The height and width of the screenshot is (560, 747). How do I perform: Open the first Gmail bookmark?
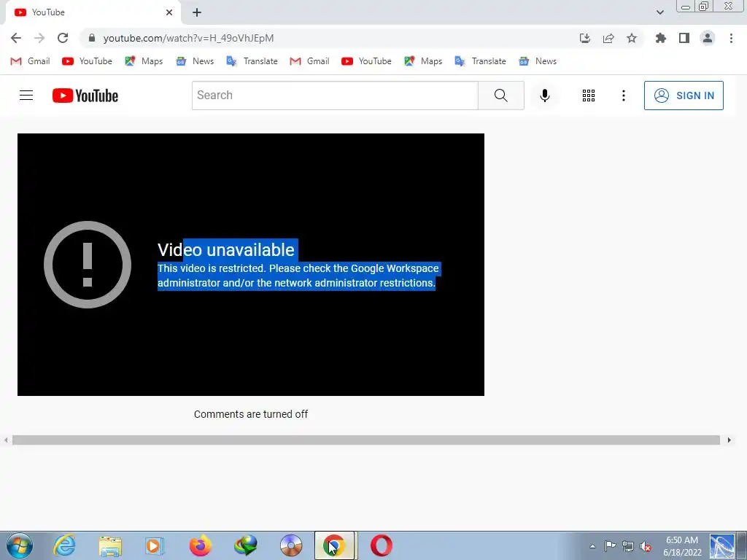pyautogui.click(x=30, y=61)
